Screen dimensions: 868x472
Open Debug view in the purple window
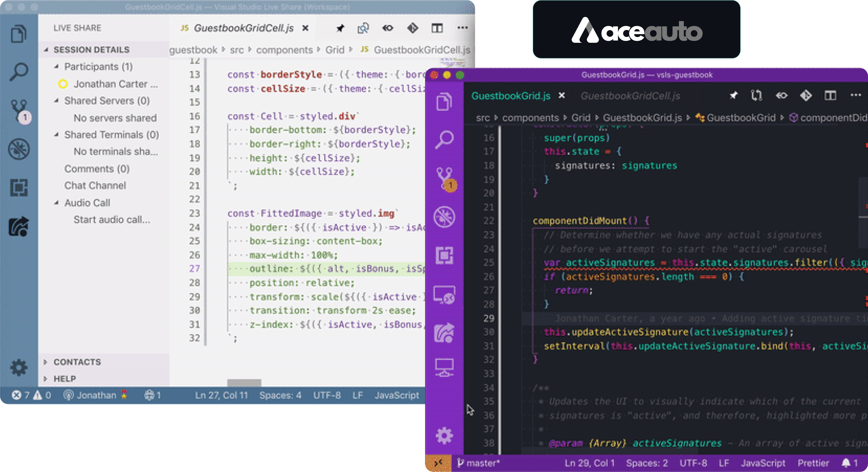point(444,217)
